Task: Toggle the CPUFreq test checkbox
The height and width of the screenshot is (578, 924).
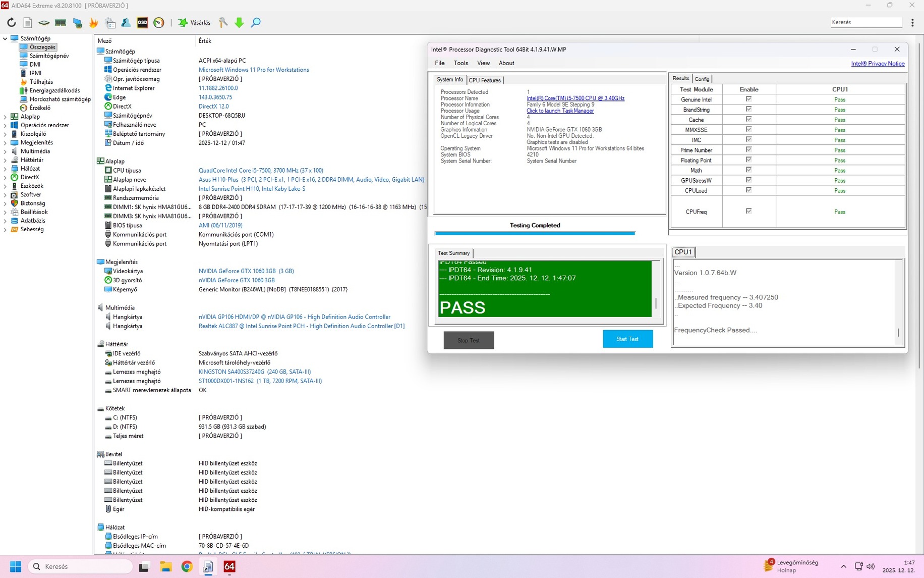Action: coord(748,211)
